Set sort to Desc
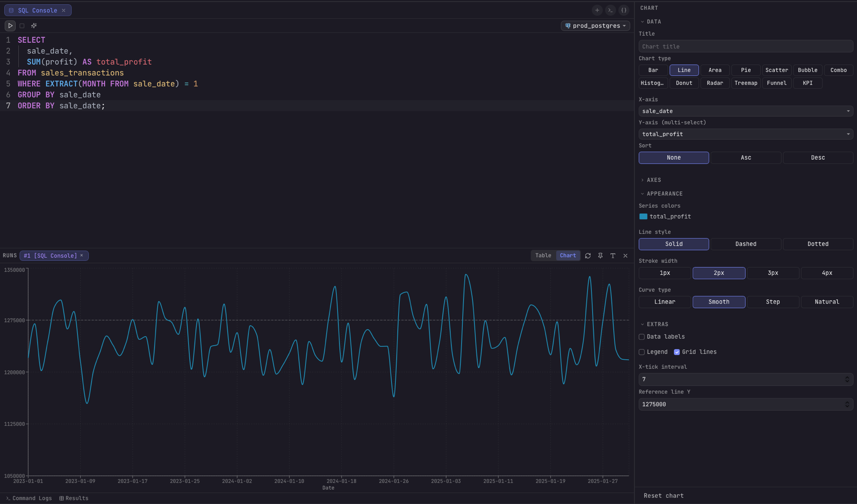This screenshot has width=857, height=504. coord(818,158)
